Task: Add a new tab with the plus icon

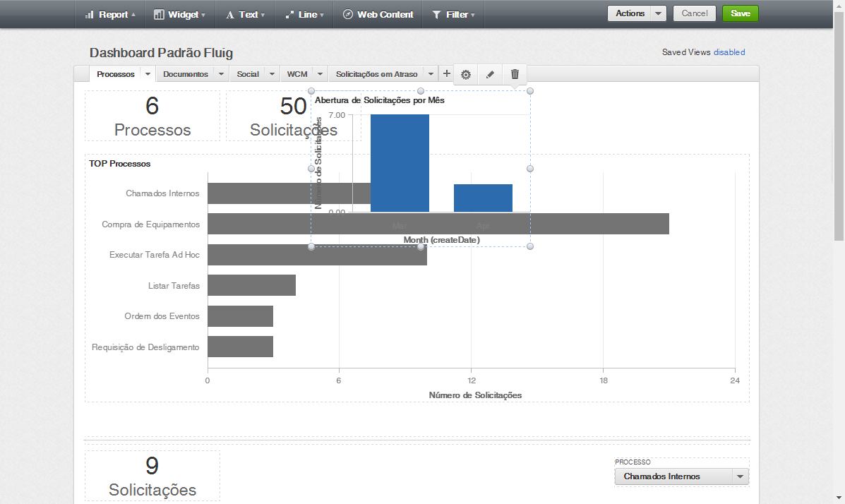Action: [x=446, y=73]
